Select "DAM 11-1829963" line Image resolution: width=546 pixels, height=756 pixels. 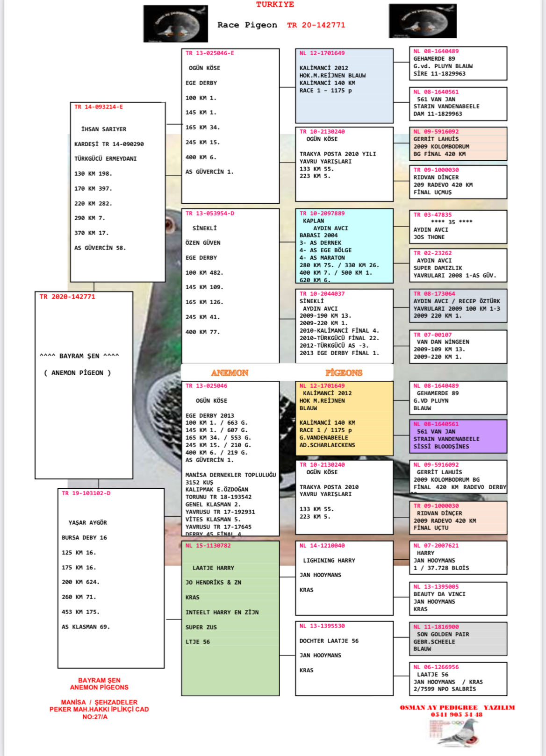(x=438, y=114)
